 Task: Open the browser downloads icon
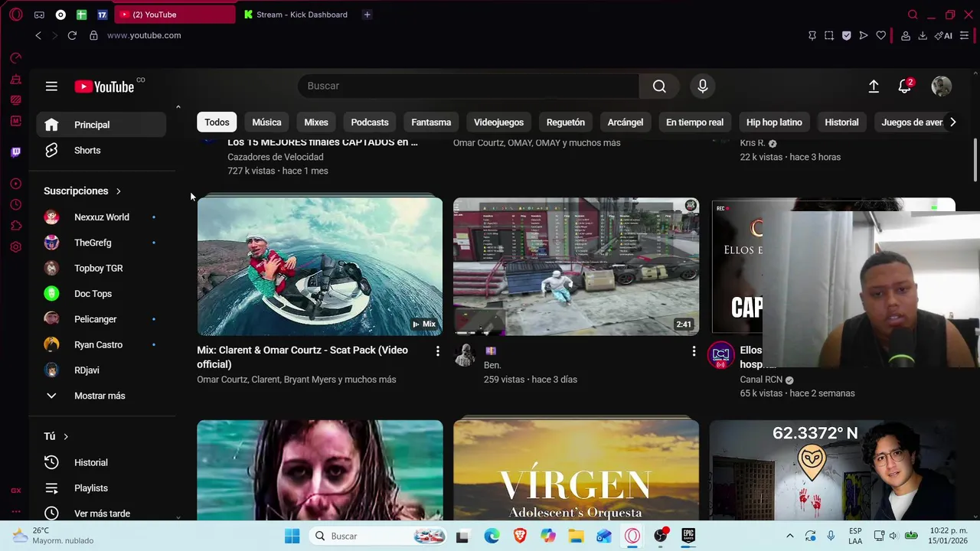pyautogui.click(x=923, y=35)
